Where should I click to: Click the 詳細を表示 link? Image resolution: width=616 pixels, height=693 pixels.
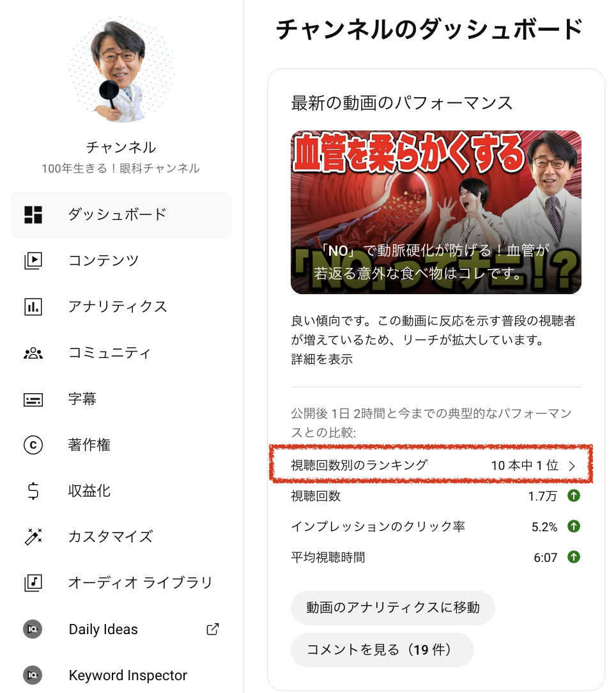(x=321, y=359)
